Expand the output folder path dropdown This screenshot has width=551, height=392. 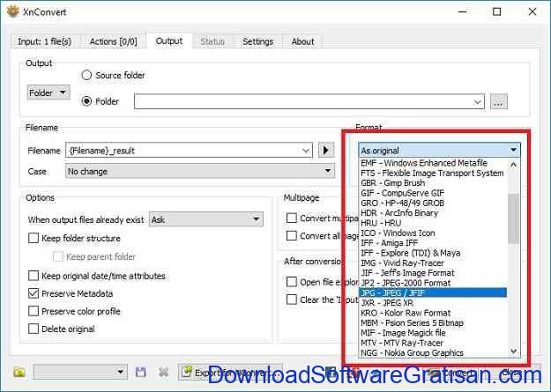477,102
